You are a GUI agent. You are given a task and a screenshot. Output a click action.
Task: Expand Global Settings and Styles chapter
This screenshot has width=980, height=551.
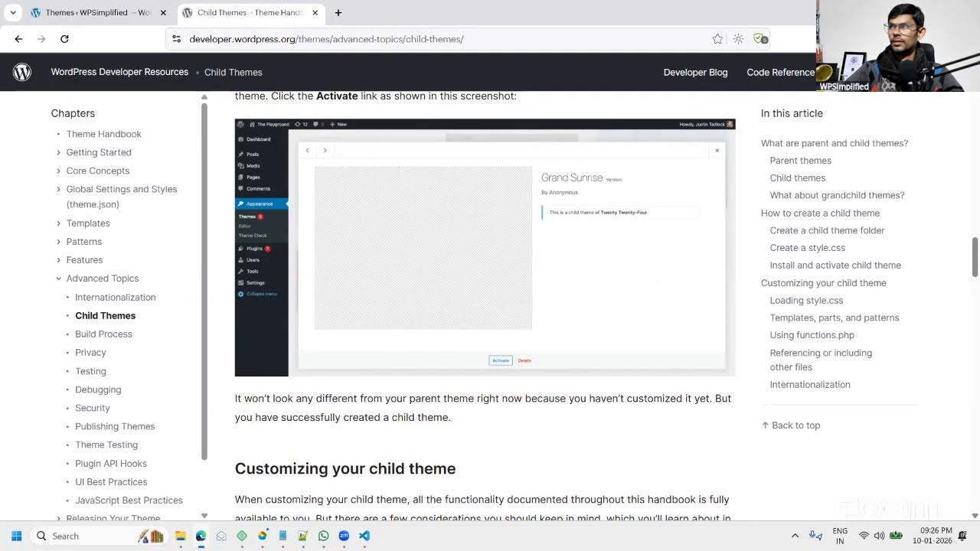click(58, 189)
